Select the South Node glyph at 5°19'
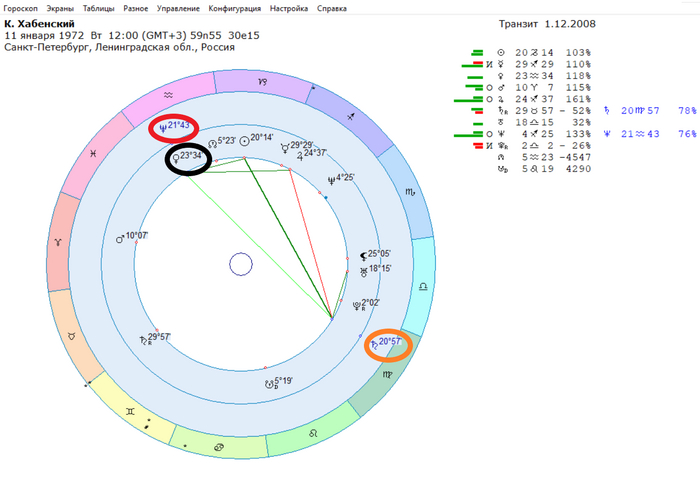700x482 pixels. 269,384
